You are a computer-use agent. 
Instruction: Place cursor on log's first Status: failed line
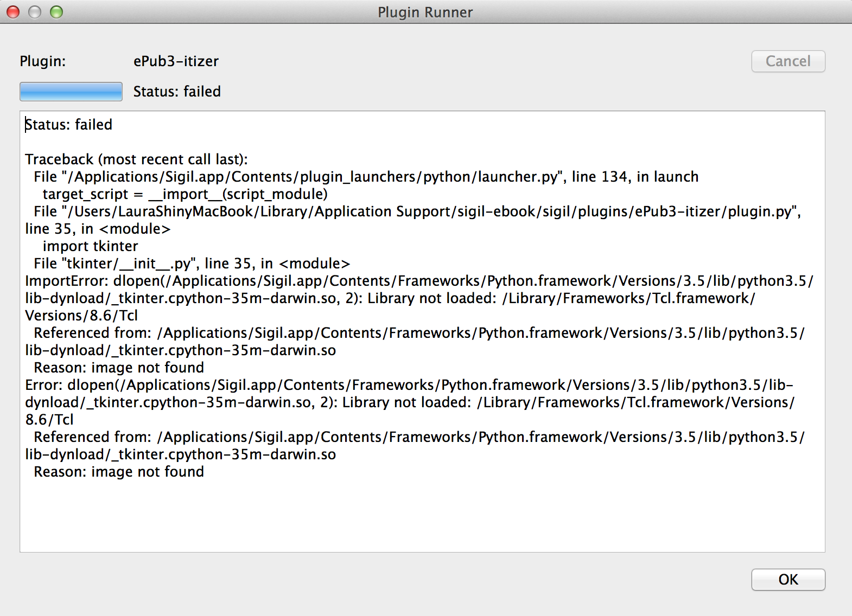(x=69, y=125)
